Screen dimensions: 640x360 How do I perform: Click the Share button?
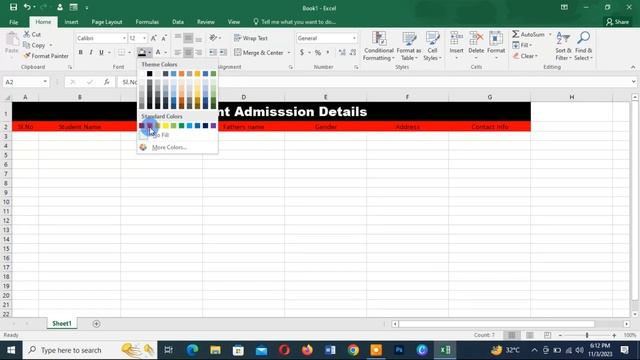point(617,22)
